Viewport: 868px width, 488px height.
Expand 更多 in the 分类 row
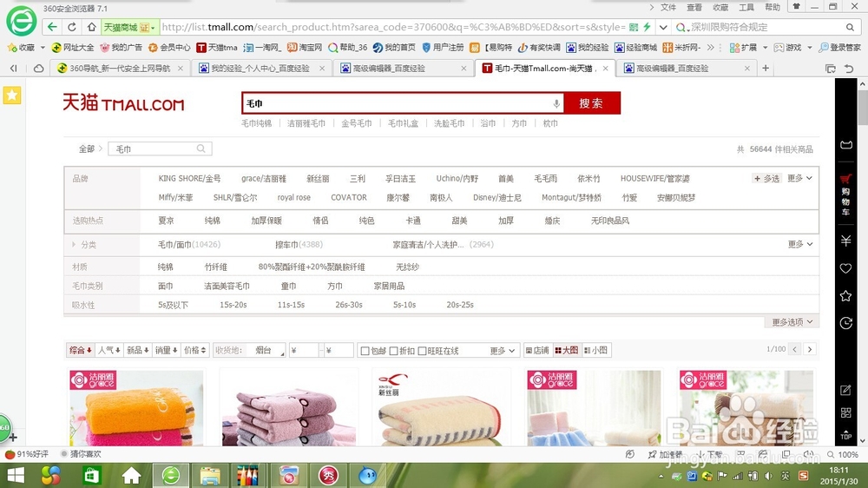click(x=800, y=244)
